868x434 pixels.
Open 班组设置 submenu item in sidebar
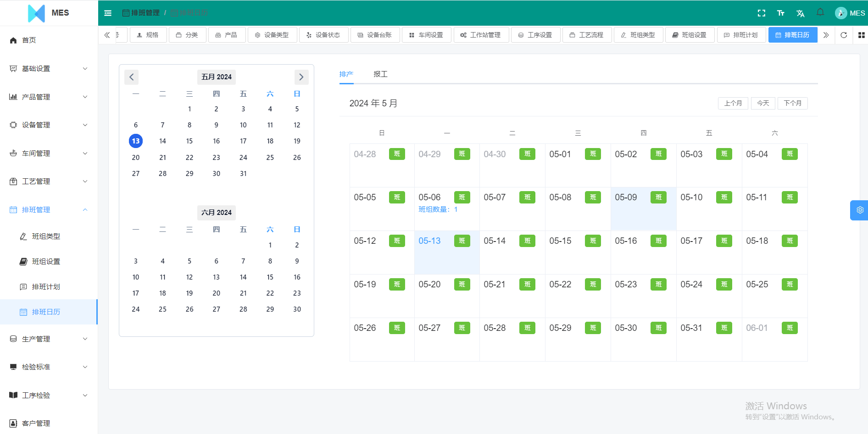click(49, 262)
